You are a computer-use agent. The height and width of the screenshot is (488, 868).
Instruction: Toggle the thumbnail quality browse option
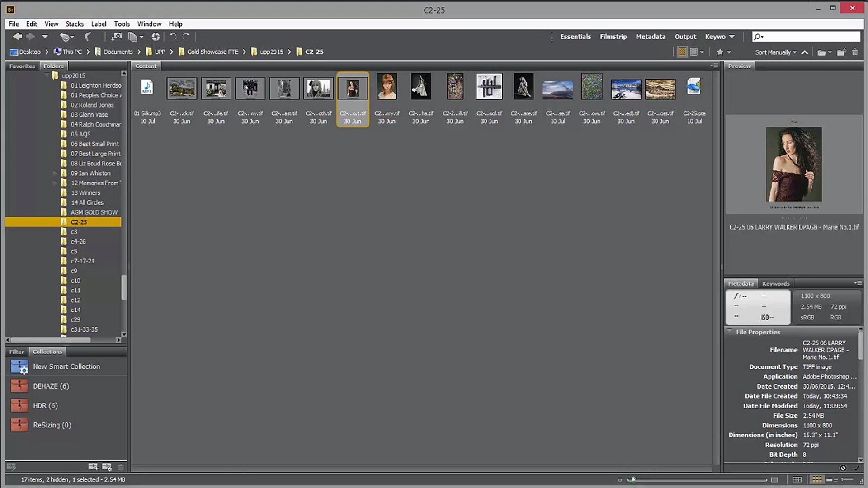pos(682,52)
